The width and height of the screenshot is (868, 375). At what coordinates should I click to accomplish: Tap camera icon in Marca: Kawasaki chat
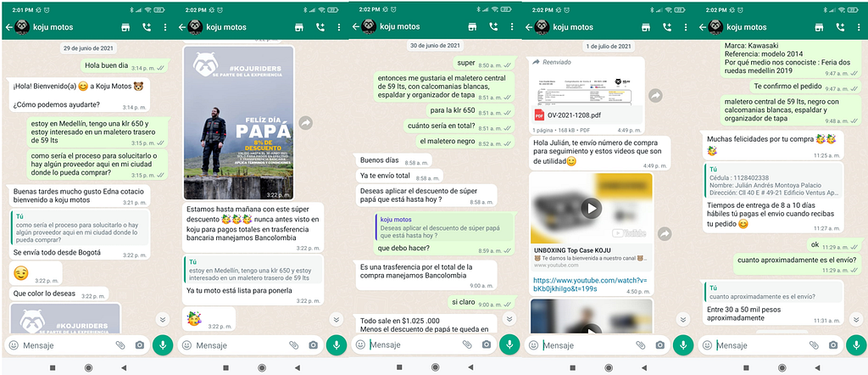[833, 345]
